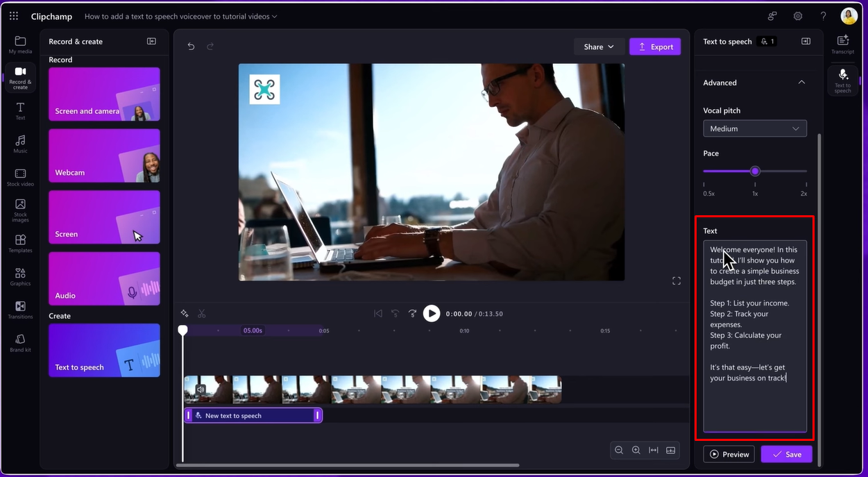Open the Vocal pitch dropdown
This screenshot has height=477, width=868.
[x=755, y=128]
